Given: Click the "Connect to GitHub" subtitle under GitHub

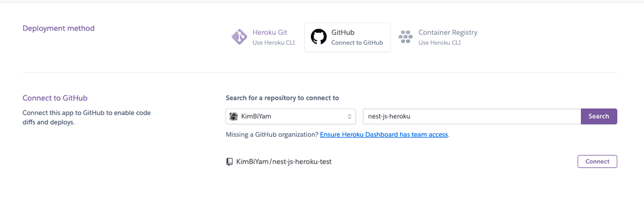Looking at the screenshot, I should click(357, 43).
